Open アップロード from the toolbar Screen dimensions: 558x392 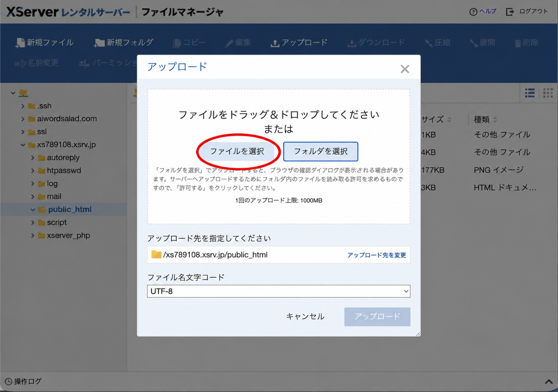coord(299,43)
